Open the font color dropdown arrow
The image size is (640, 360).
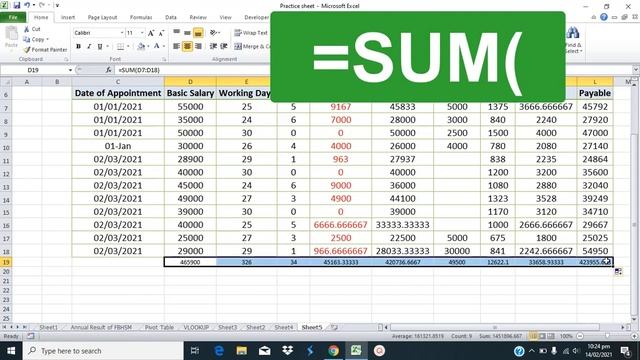(164, 47)
